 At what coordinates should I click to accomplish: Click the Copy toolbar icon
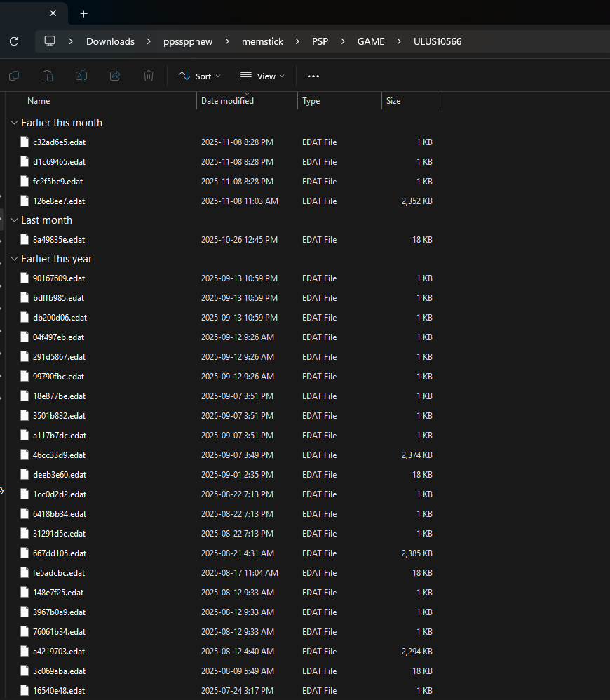tap(14, 76)
